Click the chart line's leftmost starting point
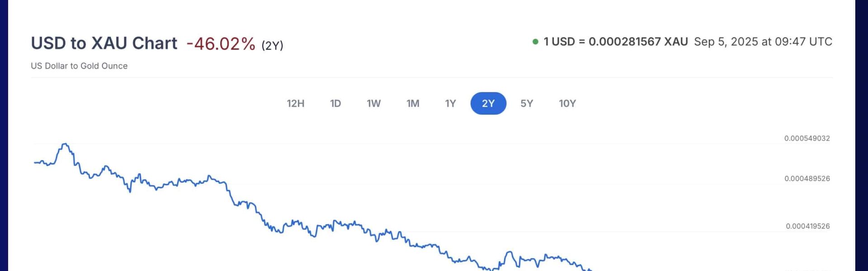868x271 pixels. (x=34, y=162)
